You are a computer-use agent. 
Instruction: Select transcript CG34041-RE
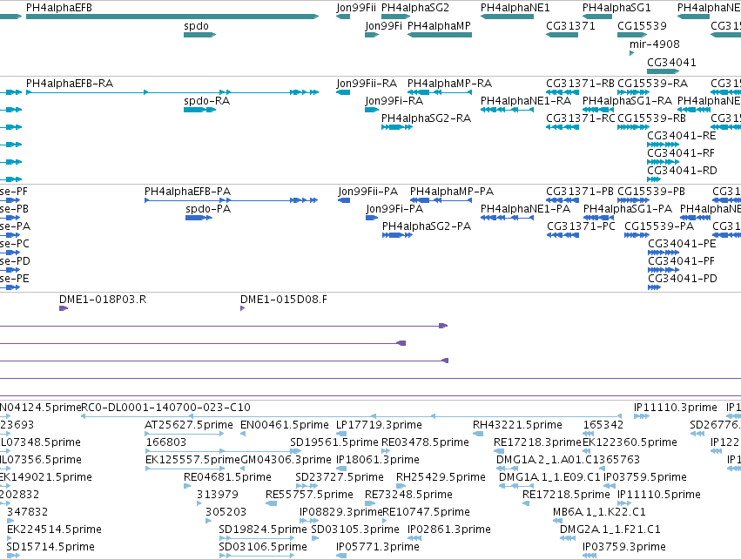coord(663,145)
